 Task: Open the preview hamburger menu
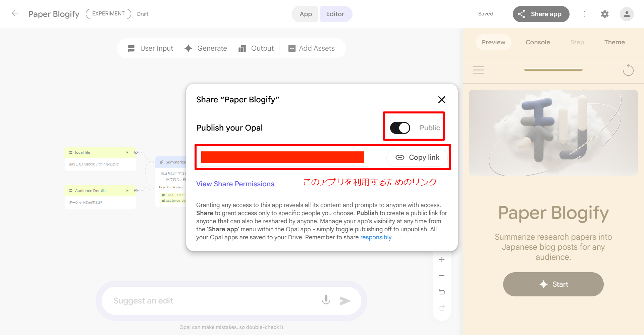pyautogui.click(x=478, y=70)
